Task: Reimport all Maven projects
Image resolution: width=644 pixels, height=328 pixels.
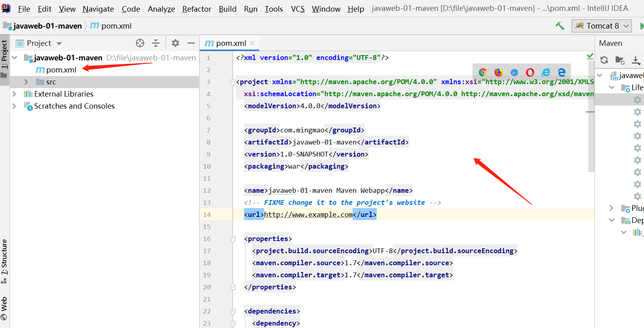Action: (604, 60)
